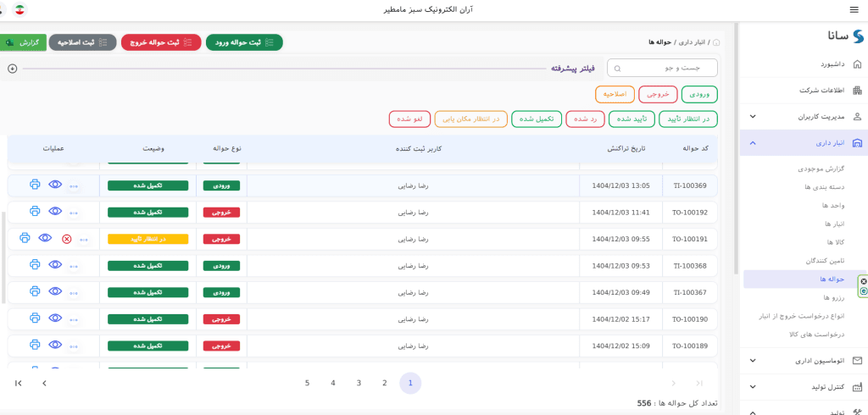Sort by تاریخ تراکنش column header

coord(626,149)
